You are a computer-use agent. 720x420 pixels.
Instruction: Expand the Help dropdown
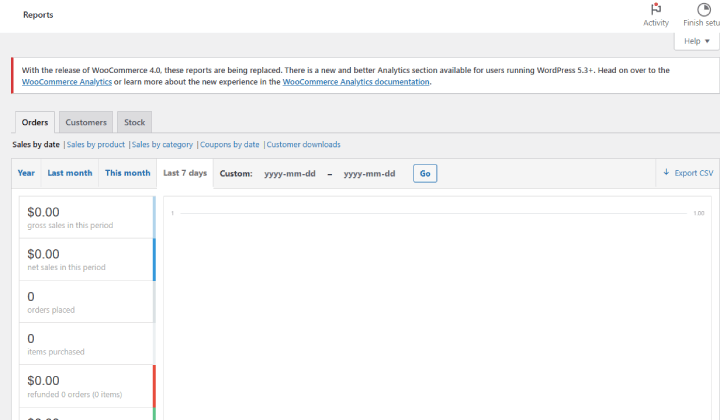tap(697, 41)
